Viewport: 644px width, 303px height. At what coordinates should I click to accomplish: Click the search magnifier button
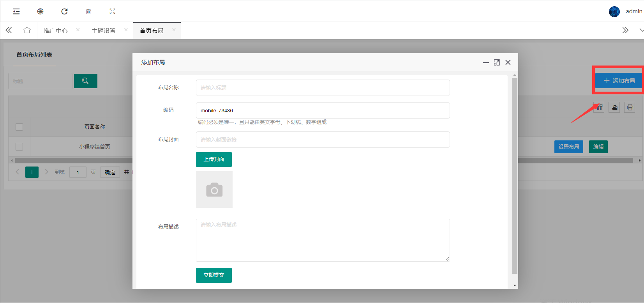pyautogui.click(x=86, y=81)
